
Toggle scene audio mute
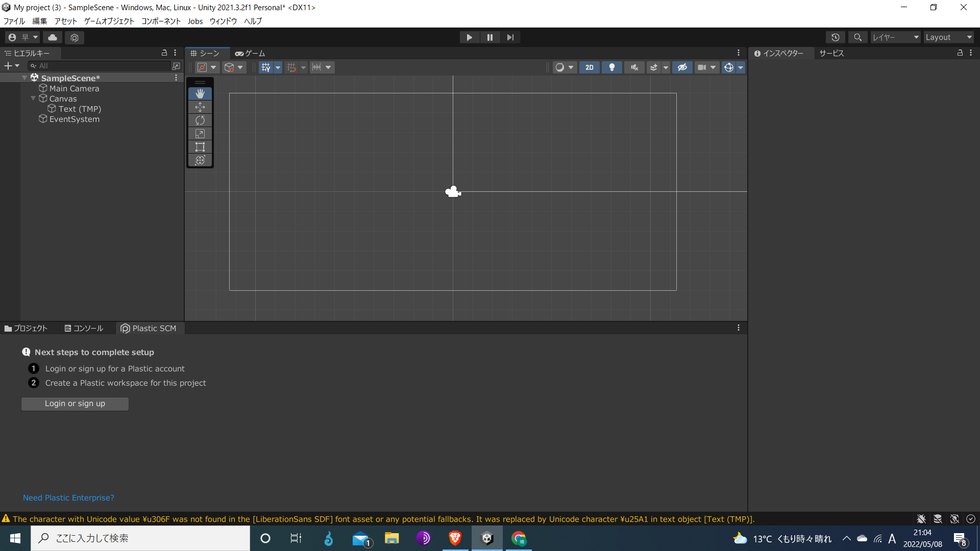pyautogui.click(x=634, y=67)
